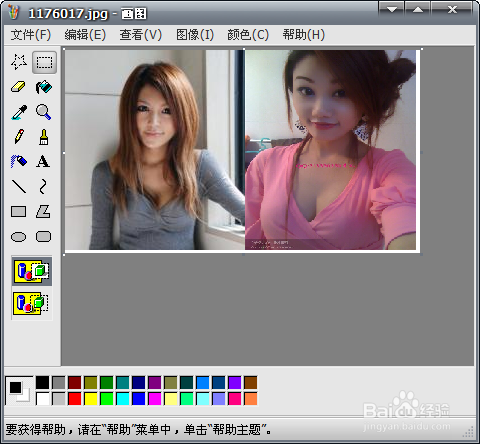Pick the Fill With Color bucket
This screenshot has width=480, height=444.
click(x=44, y=87)
